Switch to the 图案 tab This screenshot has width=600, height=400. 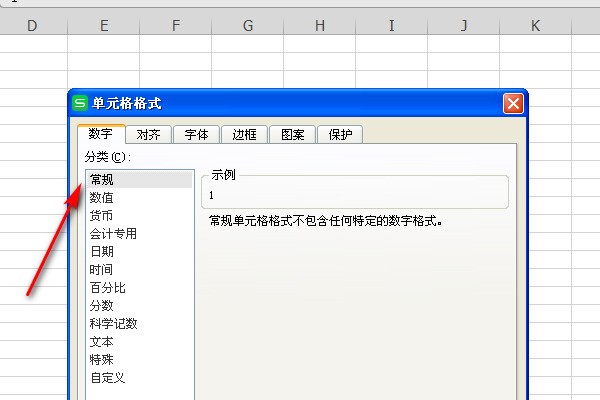(293, 134)
